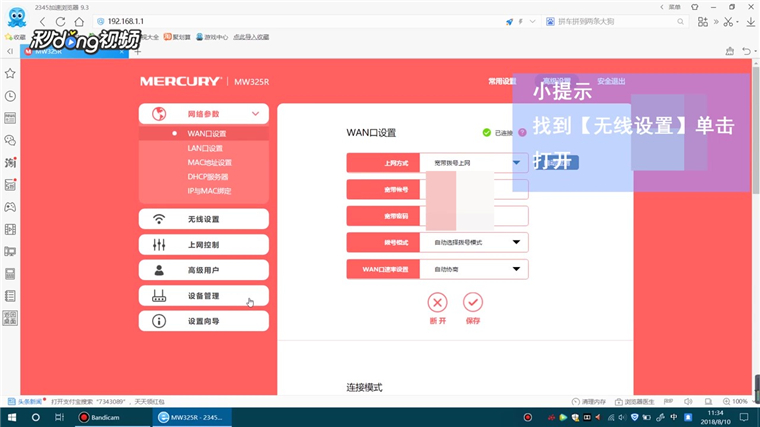
Task: Select DHCP服务器 in the menu
Action: click(207, 177)
